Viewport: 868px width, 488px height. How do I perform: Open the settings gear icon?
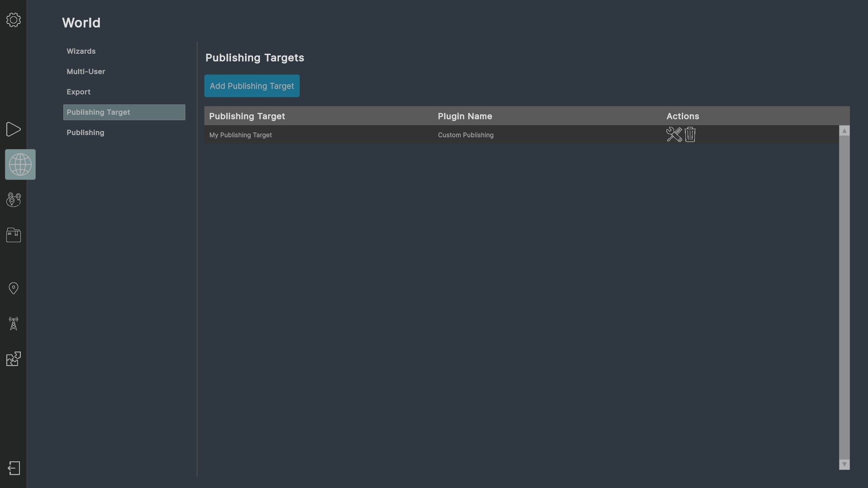coord(14,20)
